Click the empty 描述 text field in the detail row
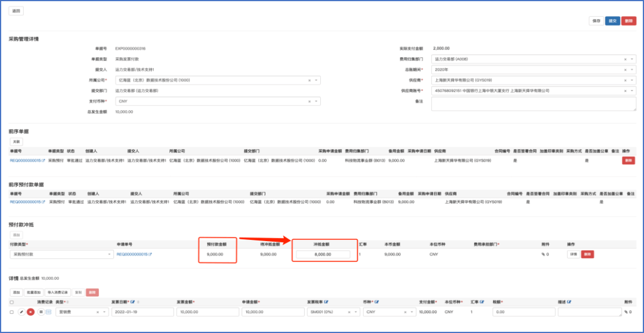This screenshot has width=644, height=333. 589,312
